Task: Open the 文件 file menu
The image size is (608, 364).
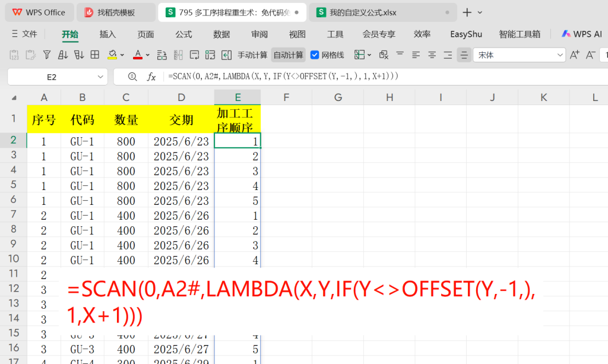Action: click(x=24, y=34)
